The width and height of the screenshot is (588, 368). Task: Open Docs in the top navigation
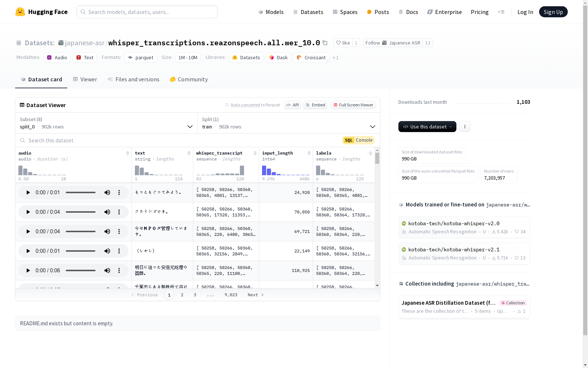[x=408, y=12]
